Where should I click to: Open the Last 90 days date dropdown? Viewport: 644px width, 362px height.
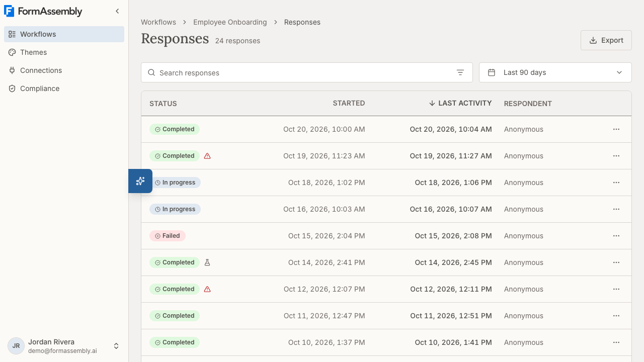(555, 72)
